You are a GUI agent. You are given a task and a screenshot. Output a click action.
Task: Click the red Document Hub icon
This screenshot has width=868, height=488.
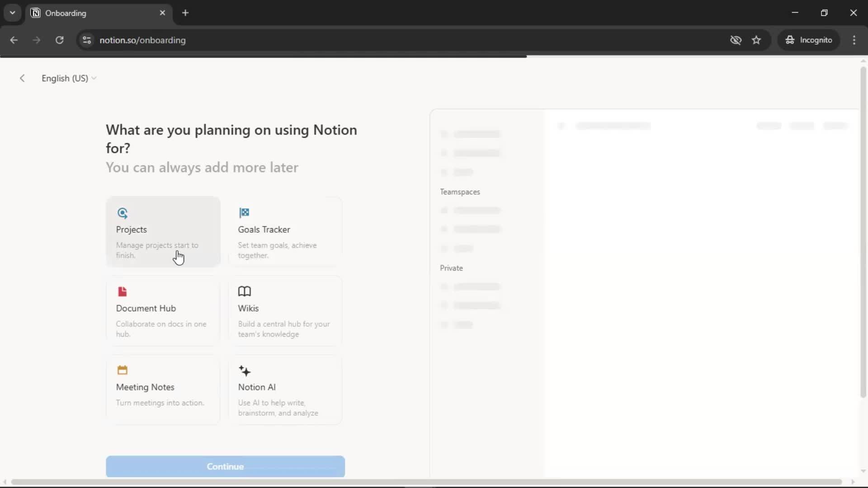[x=122, y=291]
